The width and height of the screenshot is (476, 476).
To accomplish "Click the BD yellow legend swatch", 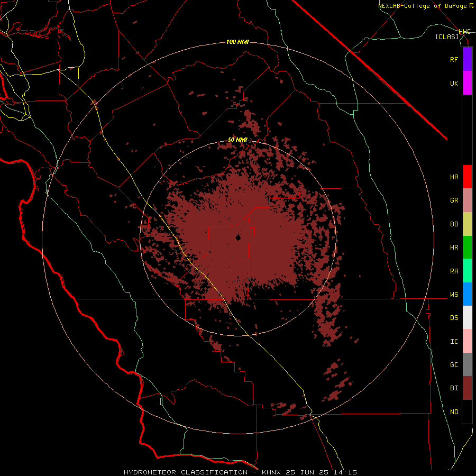I will click(x=467, y=224).
